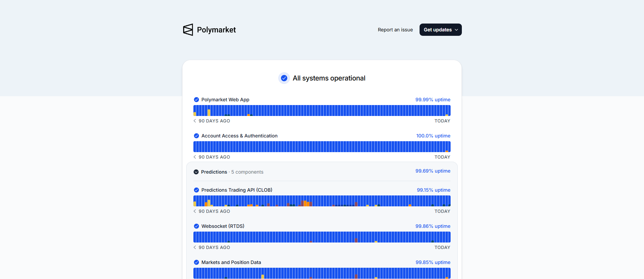
Task: Click the Account Access uptime bar chart
Action: click(322, 147)
